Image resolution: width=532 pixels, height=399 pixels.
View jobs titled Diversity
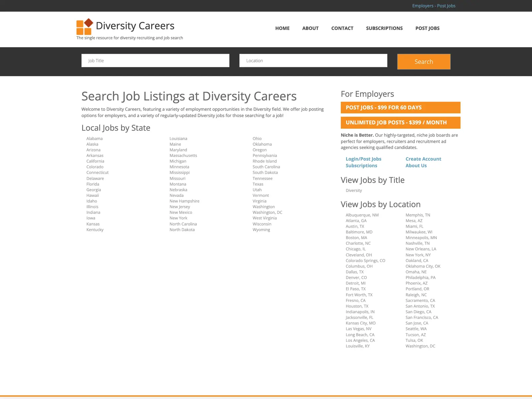(354, 191)
